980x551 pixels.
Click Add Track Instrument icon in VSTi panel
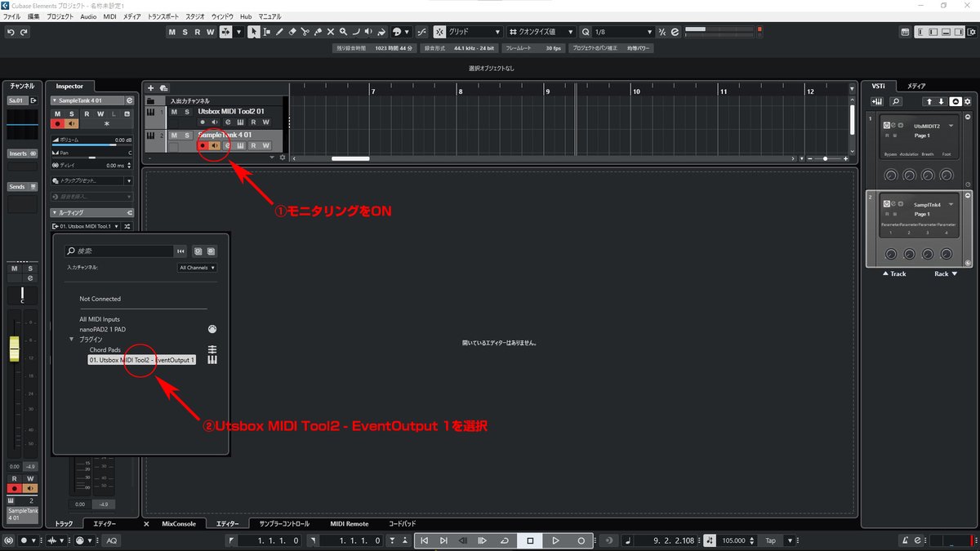878,101
